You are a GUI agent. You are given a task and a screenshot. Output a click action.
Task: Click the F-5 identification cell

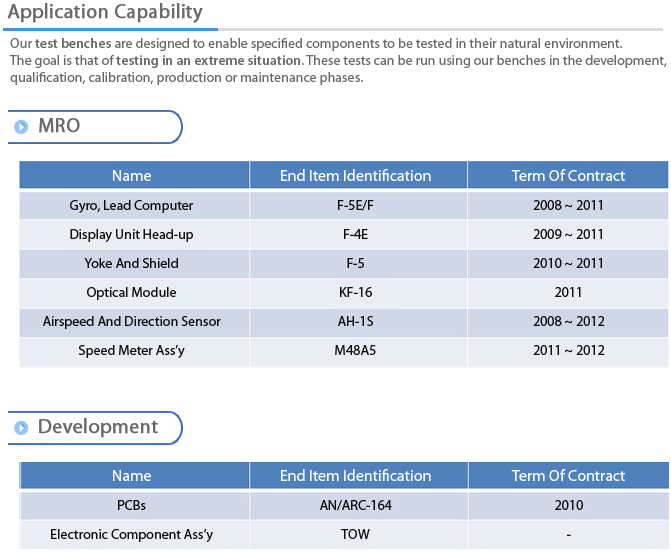click(358, 264)
